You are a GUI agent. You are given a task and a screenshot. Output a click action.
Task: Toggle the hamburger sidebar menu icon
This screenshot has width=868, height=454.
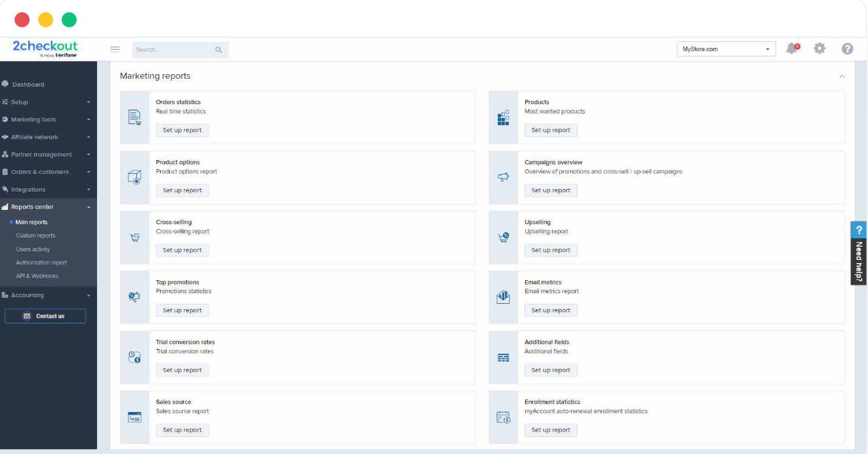tap(115, 49)
